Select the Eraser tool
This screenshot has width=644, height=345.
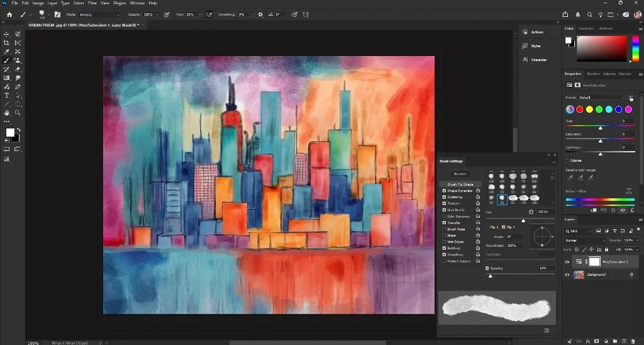click(x=18, y=69)
